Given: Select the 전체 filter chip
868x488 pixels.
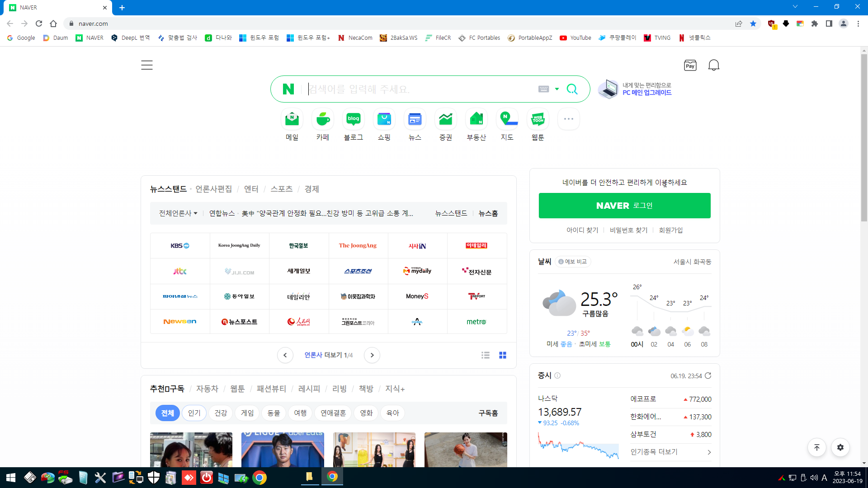Looking at the screenshot, I should point(168,413).
